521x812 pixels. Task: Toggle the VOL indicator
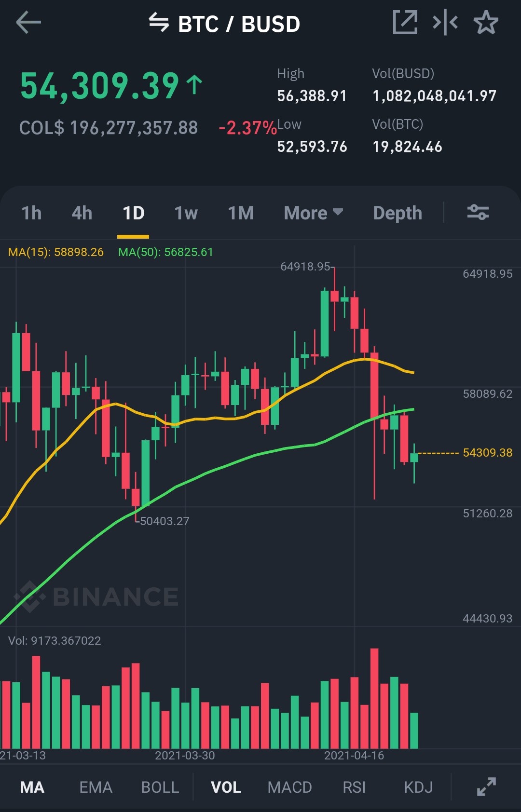[226, 787]
